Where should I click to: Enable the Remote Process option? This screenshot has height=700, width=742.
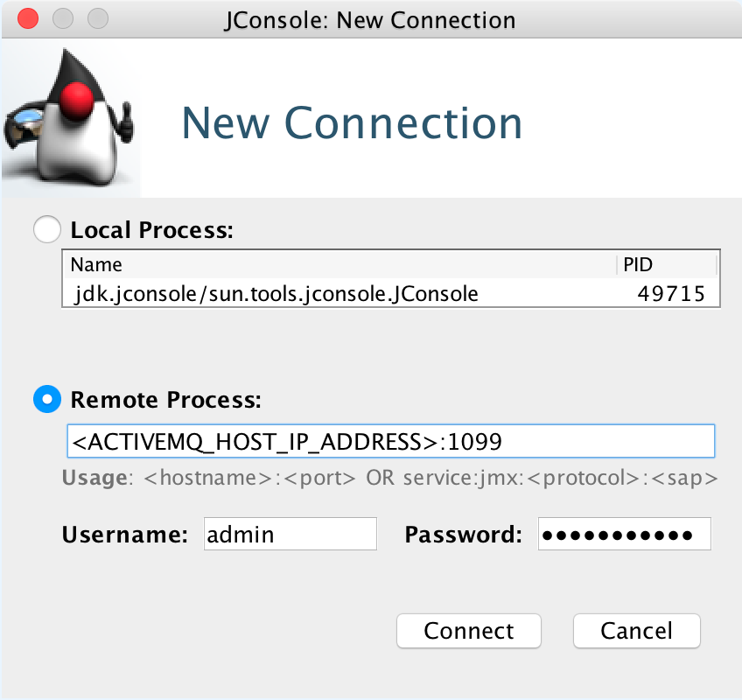[x=46, y=399]
